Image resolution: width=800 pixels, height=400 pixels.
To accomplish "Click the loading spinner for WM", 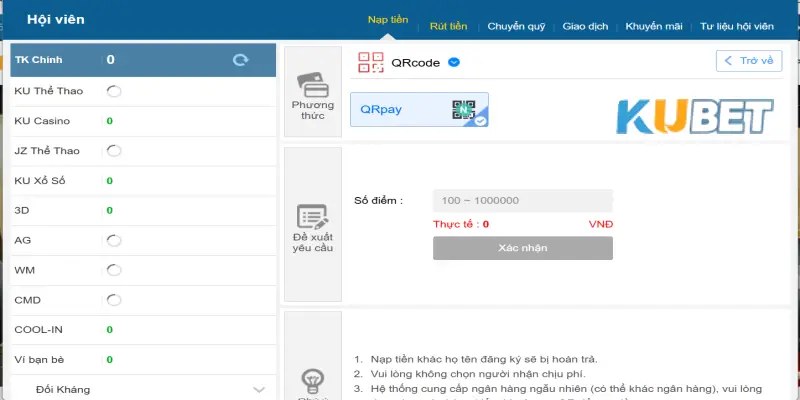I will click(x=114, y=270).
